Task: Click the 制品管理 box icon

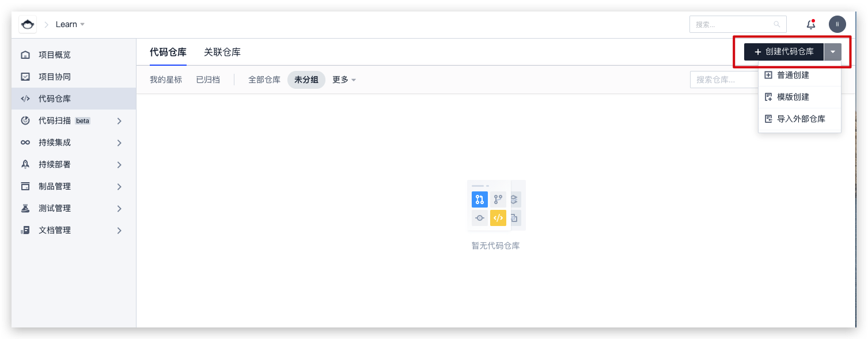Action: pos(25,186)
